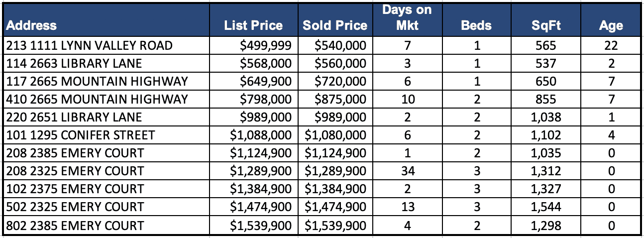Image resolution: width=644 pixels, height=238 pixels.
Task: Click address 101 1295 CONIFER STREET
Action: (81, 135)
